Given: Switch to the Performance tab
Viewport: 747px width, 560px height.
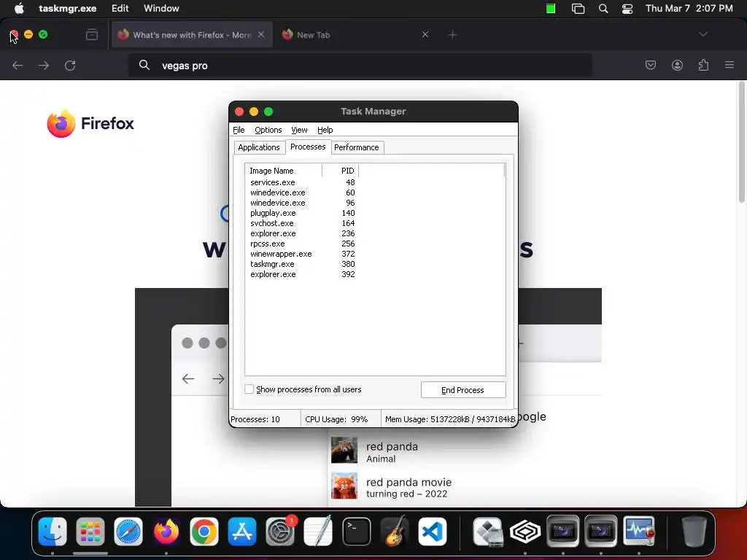Looking at the screenshot, I should click(356, 147).
